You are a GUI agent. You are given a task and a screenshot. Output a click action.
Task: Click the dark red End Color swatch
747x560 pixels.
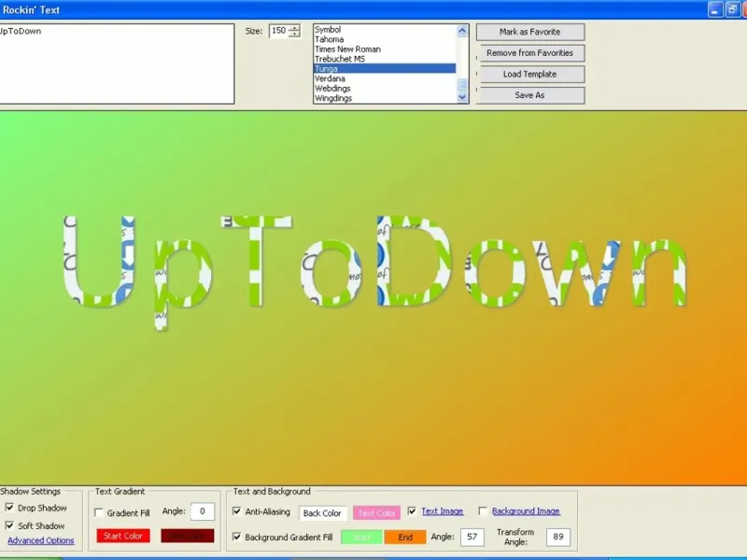click(188, 536)
